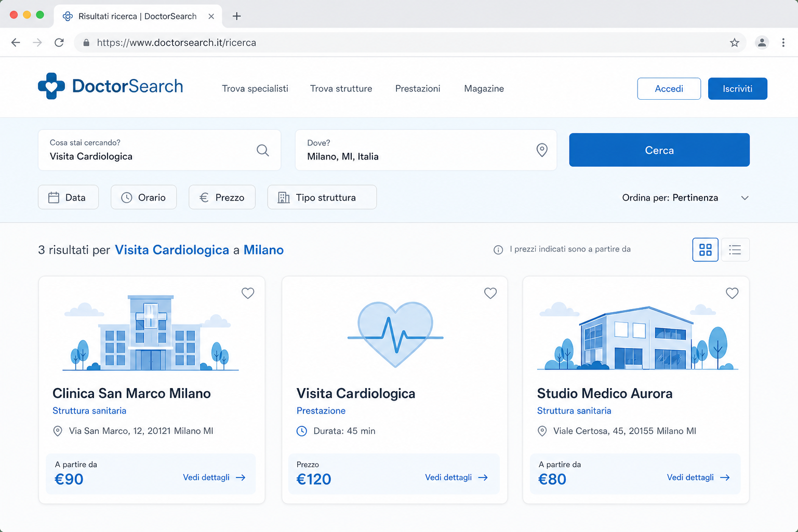The height and width of the screenshot is (532, 798).
Task: Click the location pin in Dove field
Action: pyautogui.click(x=542, y=150)
